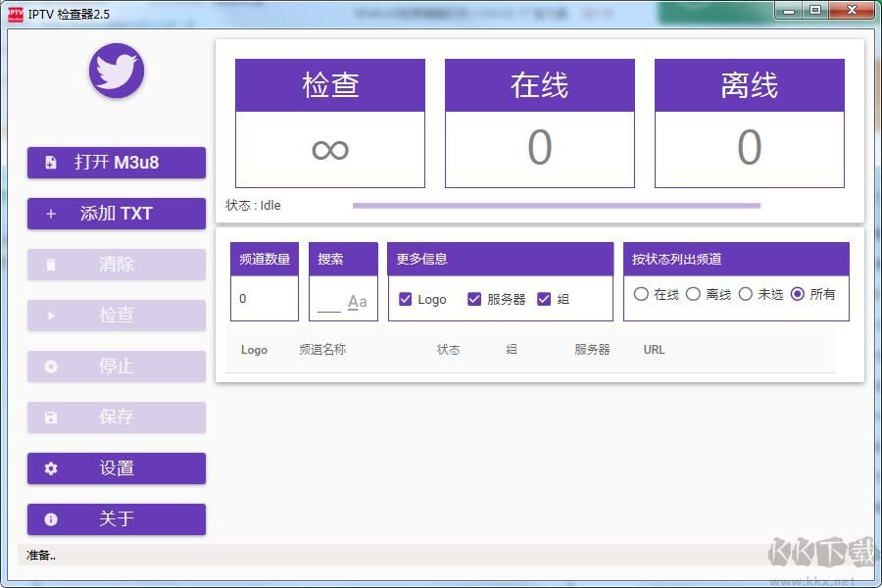Click the play icon on the 检查 button
This screenshot has height=588, width=882.
(x=50, y=316)
